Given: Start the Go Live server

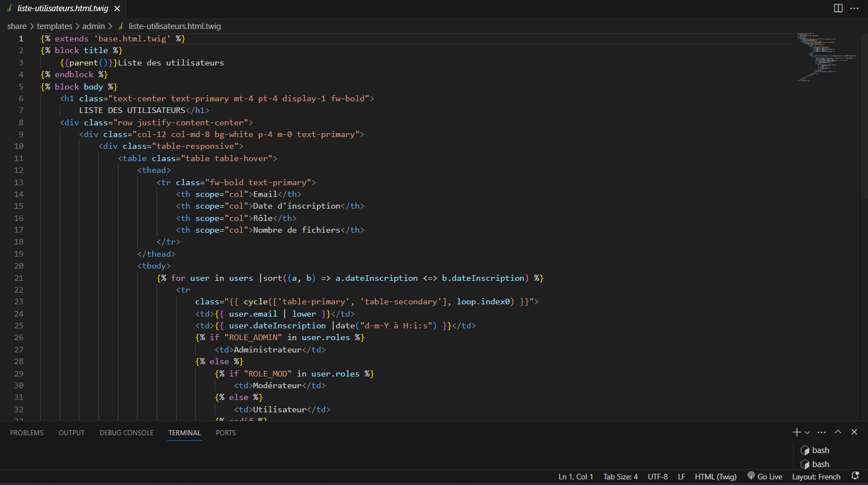Looking at the screenshot, I should coord(765,477).
